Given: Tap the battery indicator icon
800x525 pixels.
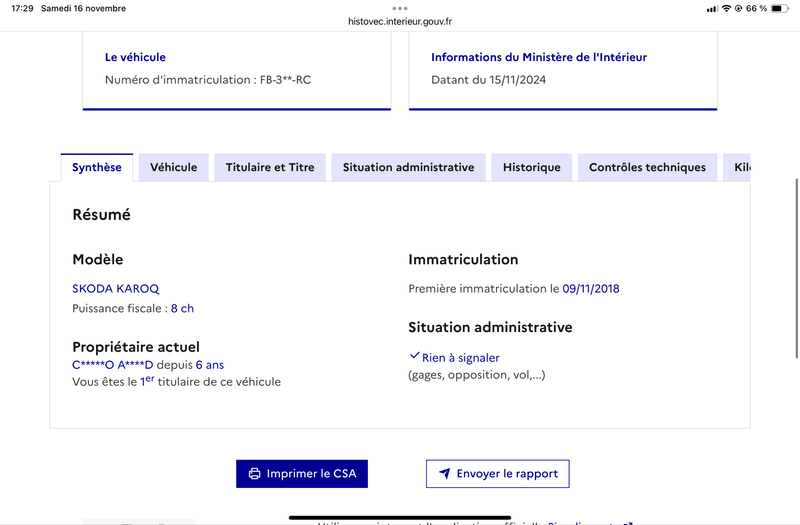Looking at the screenshot, I should pyautogui.click(x=779, y=8).
